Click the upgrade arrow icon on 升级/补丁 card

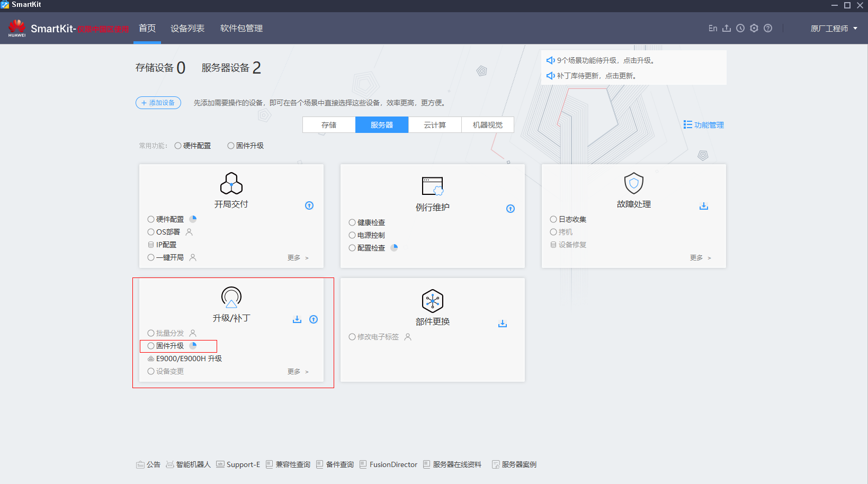tap(314, 319)
